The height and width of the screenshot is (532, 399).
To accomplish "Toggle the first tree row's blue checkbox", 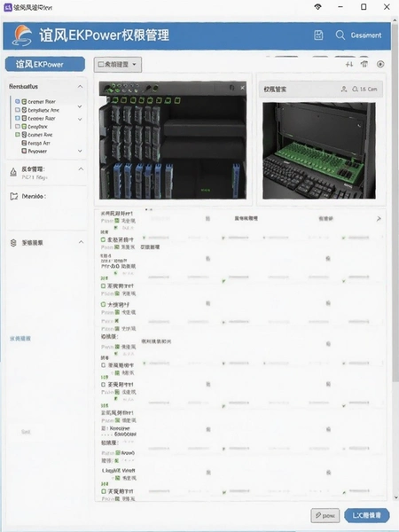I will pyautogui.click(x=18, y=101).
